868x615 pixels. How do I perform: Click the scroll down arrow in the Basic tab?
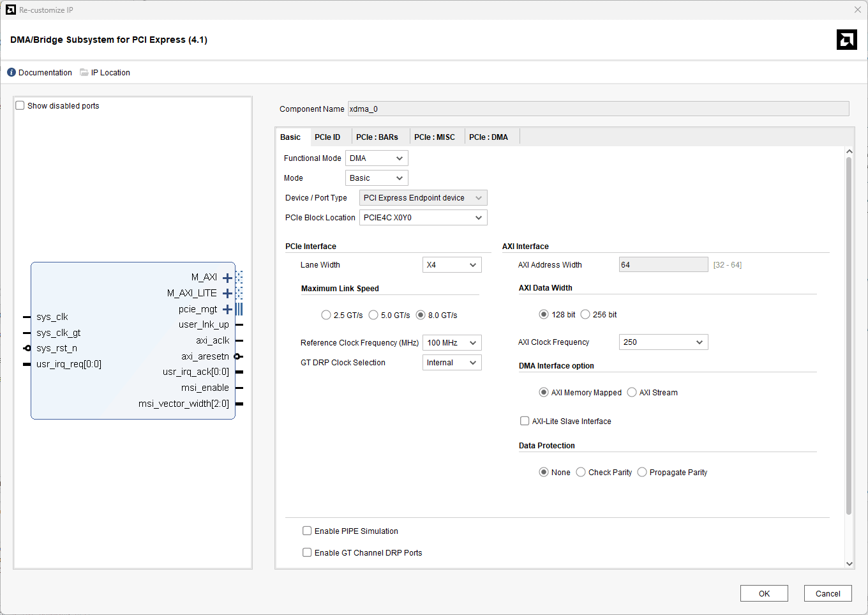tap(849, 563)
